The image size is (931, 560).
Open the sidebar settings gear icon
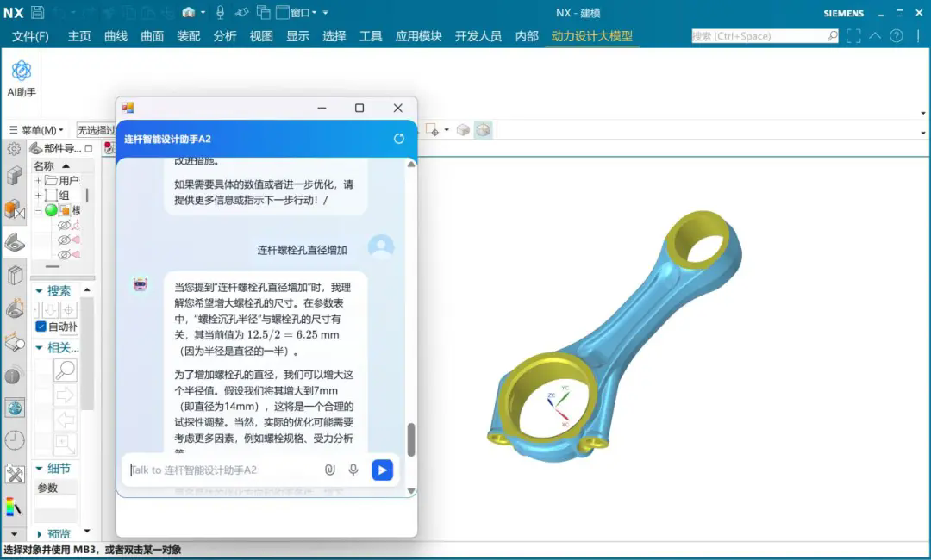(14, 149)
